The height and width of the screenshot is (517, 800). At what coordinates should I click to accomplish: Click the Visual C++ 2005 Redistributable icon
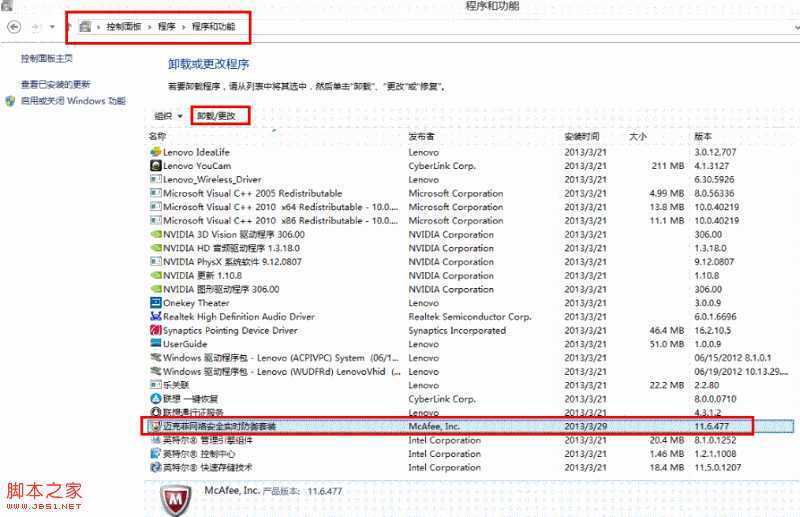pos(156,193)
